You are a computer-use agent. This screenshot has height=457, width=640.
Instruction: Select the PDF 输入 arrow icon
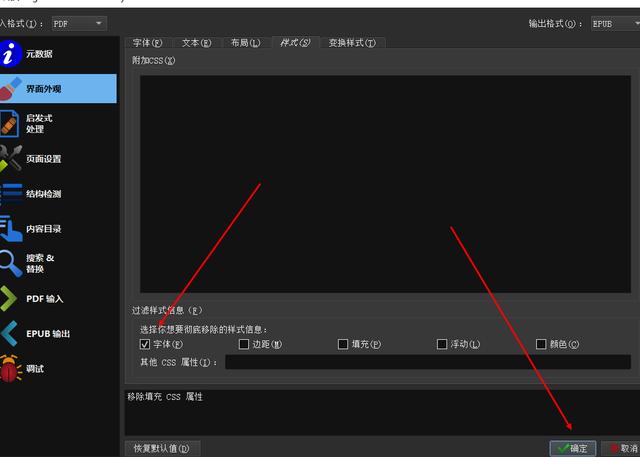8,299
